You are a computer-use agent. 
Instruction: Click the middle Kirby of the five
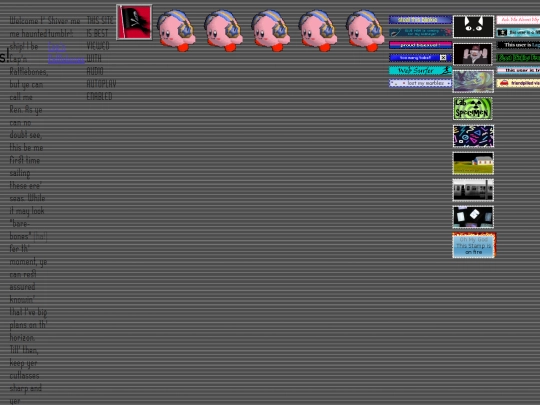point(270,30)
